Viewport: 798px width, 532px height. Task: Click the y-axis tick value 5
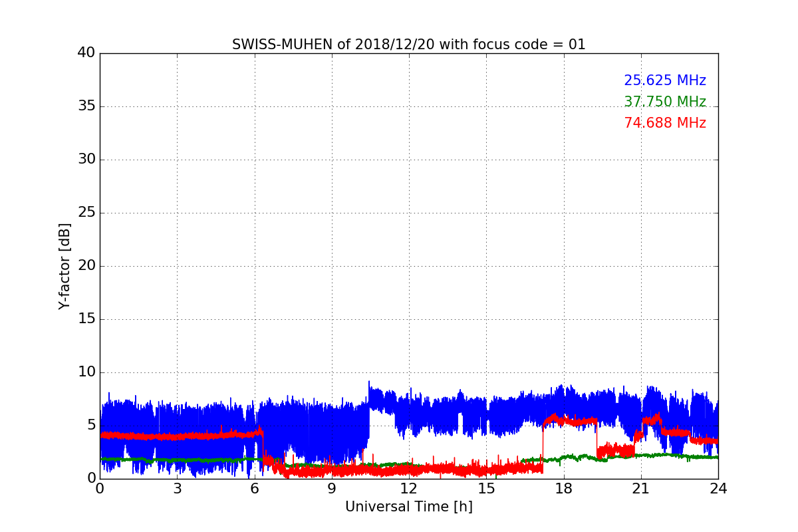(x=91, y=426)
